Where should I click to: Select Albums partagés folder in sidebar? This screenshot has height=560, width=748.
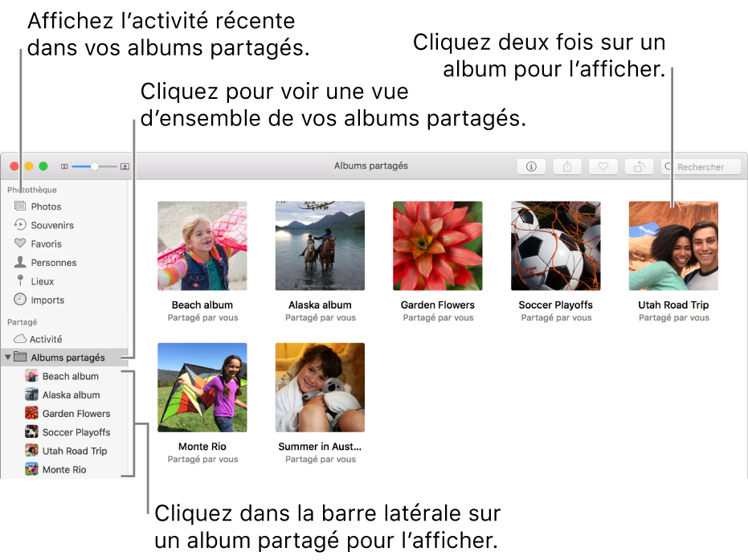[x=64, y=358]
